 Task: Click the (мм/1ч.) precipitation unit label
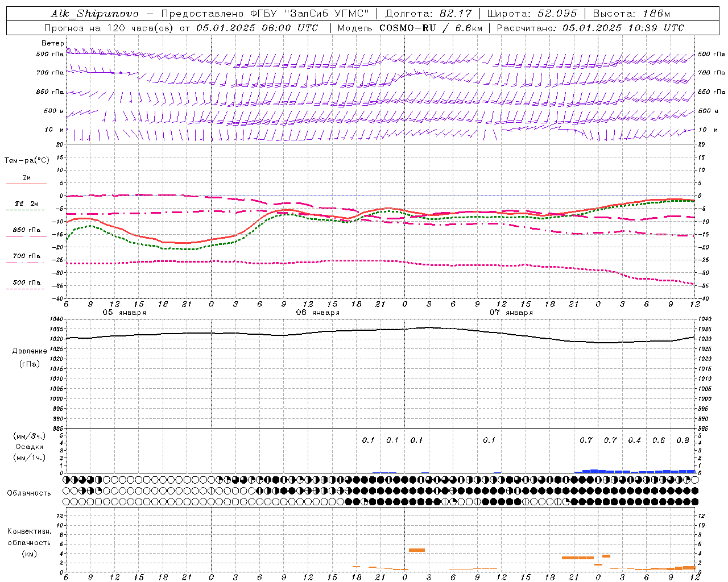tap(30, 458)
